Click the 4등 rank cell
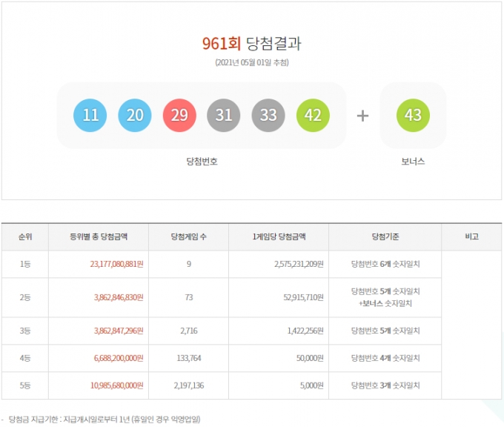 coord(25,358)
